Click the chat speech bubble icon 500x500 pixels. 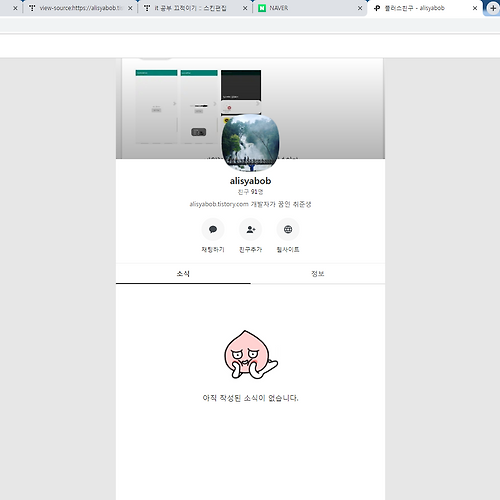click(x=213, y=229)
